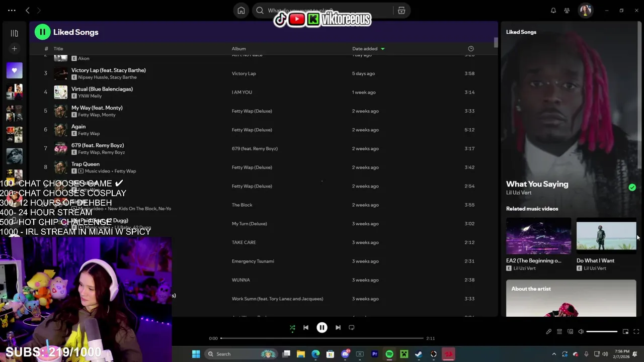This screenshot has height=362, width=644.
Task: Play EA2 related music video thumbnail
Action: [x=538, y=236]
